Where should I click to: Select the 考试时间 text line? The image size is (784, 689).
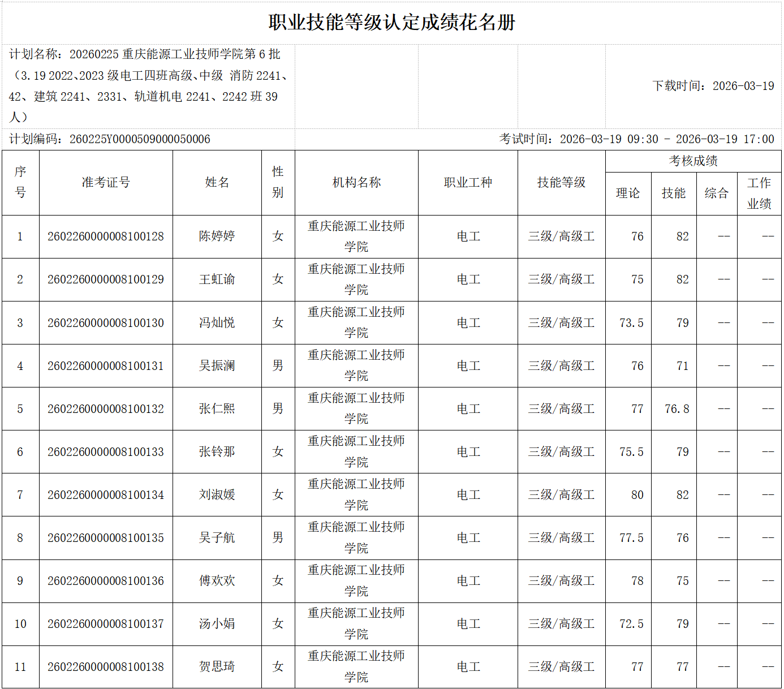(x=636, y=139)
